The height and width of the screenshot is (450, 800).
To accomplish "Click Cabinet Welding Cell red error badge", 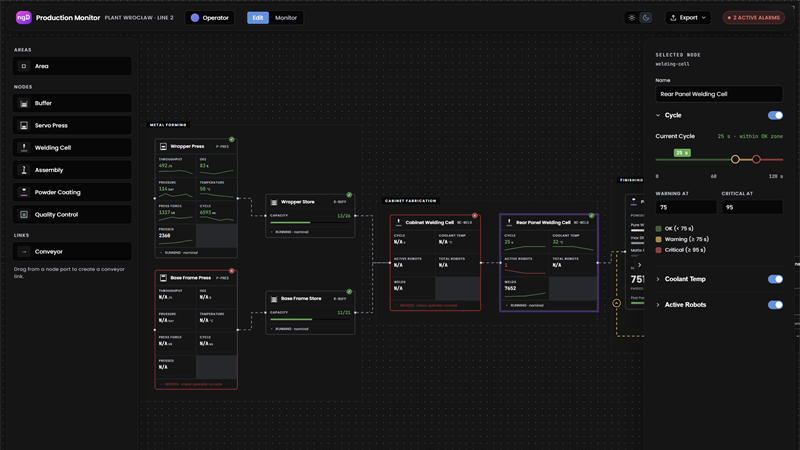I will coord(474,215).
